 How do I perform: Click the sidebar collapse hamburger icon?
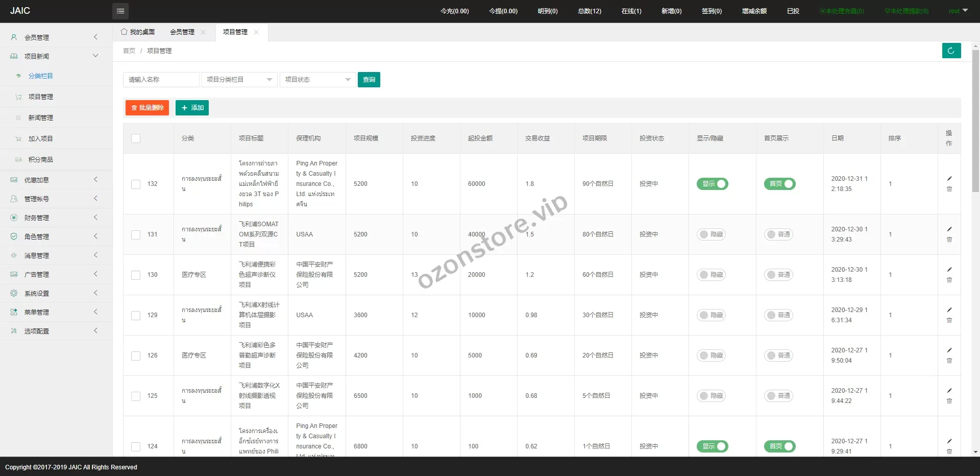click(x=120, y=11)
